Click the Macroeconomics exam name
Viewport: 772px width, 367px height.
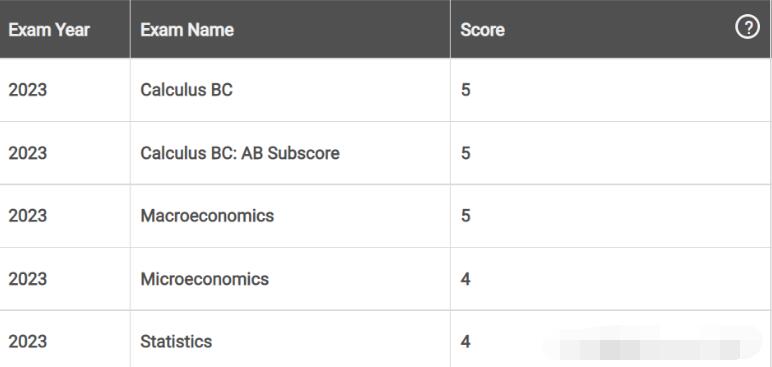pos(207,216)
